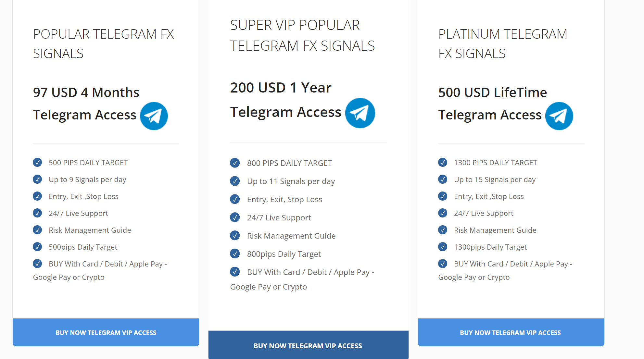Click Telegram icon beside 97 USD plan
644x359 pixels.
154,116
